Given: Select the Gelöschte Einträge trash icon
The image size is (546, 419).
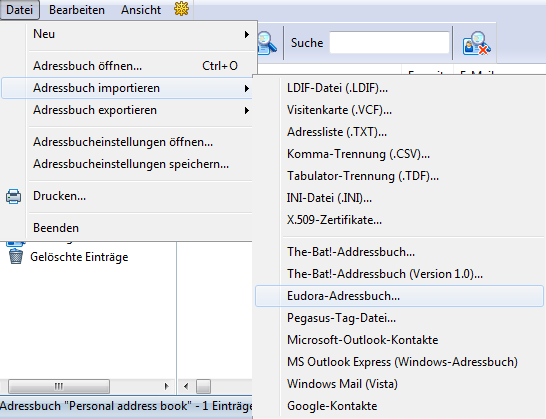Looking at the screenshot, I should coord(16,257).
